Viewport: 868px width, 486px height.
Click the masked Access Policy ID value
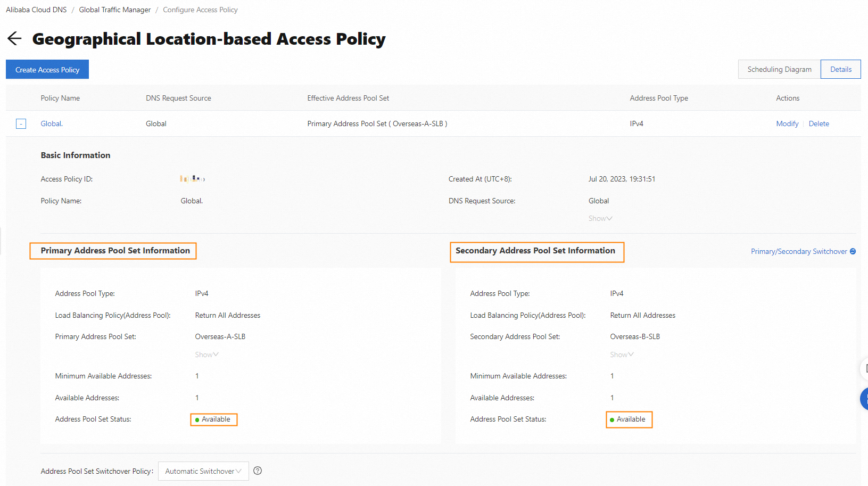click(x=192, y=179)
